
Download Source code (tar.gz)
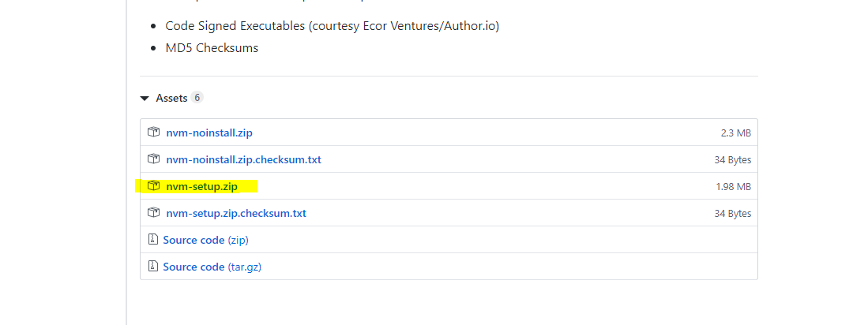click(212, 267)
